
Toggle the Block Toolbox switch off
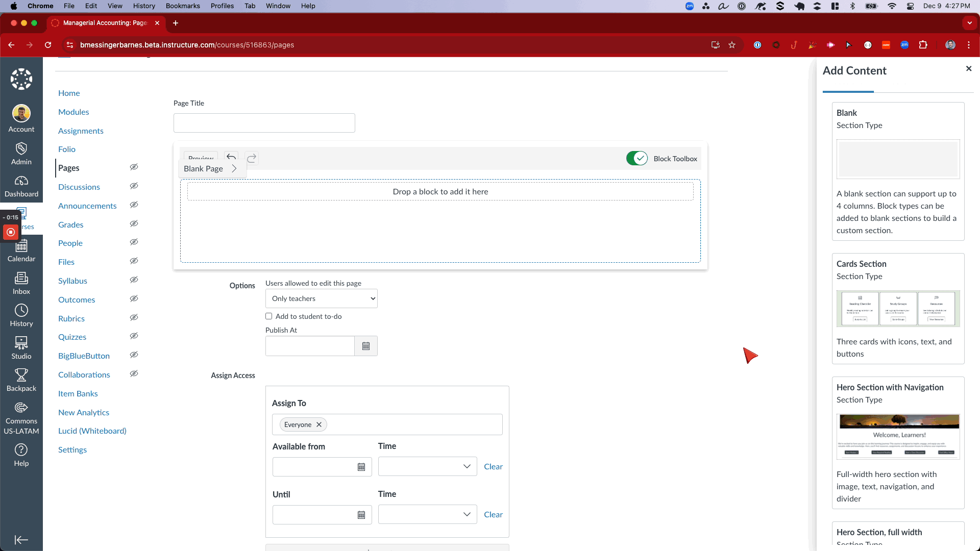636,159
